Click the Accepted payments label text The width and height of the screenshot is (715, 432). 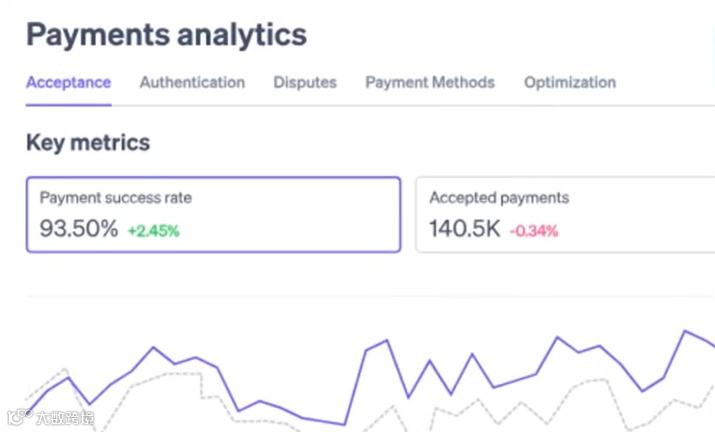(x=499, y=198)
